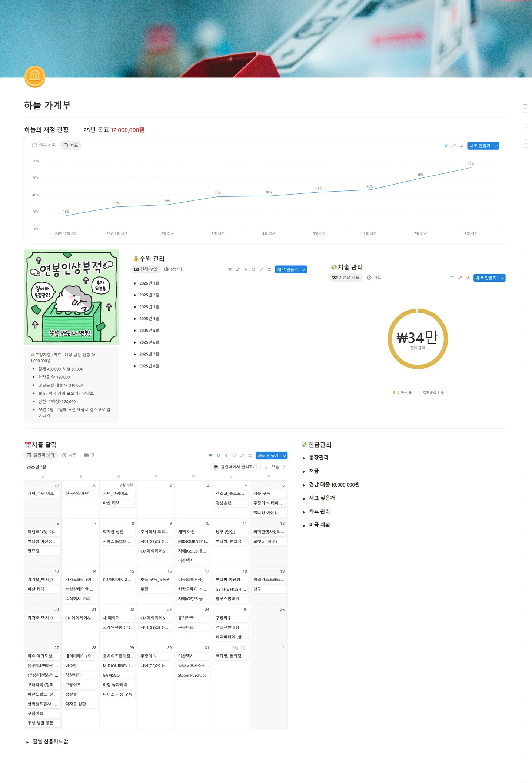The height and width of the screenshot is (783, 532).
Task: Select 캘린더 보기 tab in 지출 달력
Action: coord(41,455)
